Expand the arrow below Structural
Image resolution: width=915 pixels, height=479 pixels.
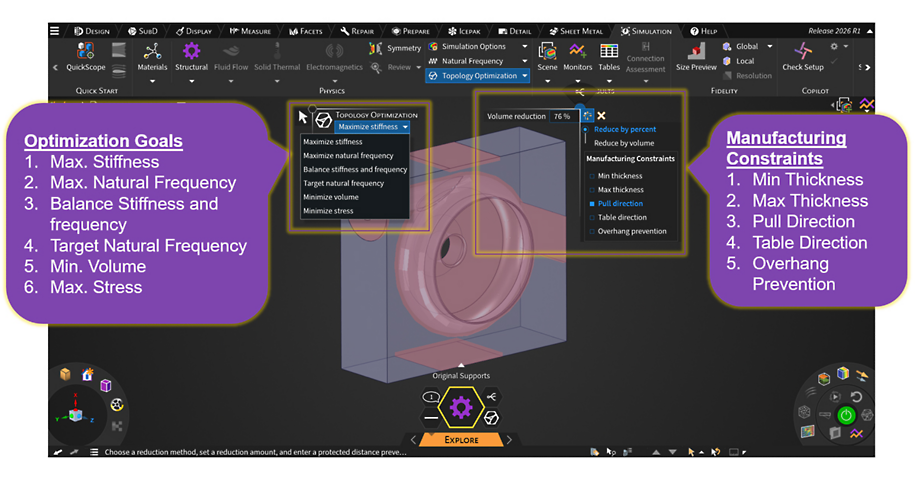191,81
